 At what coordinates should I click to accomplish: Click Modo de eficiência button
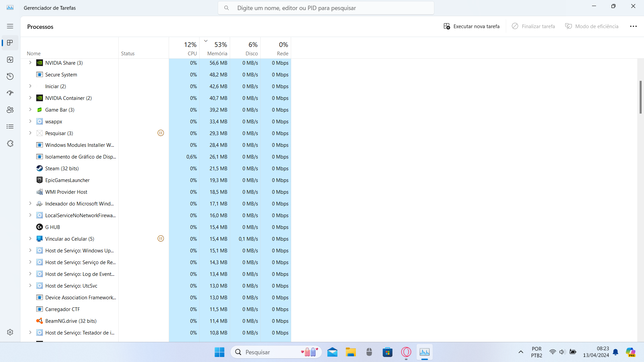pos(592,26)
